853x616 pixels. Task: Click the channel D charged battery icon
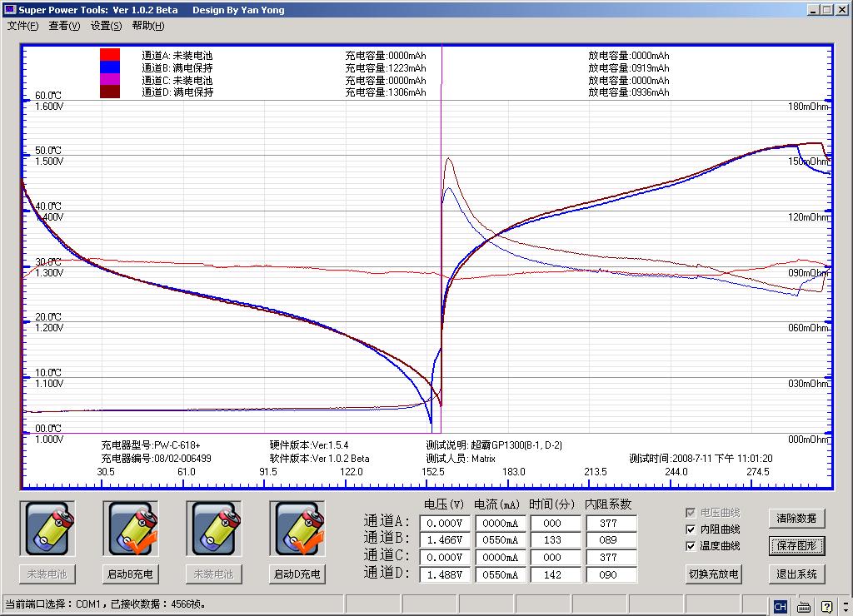point(297,529)
